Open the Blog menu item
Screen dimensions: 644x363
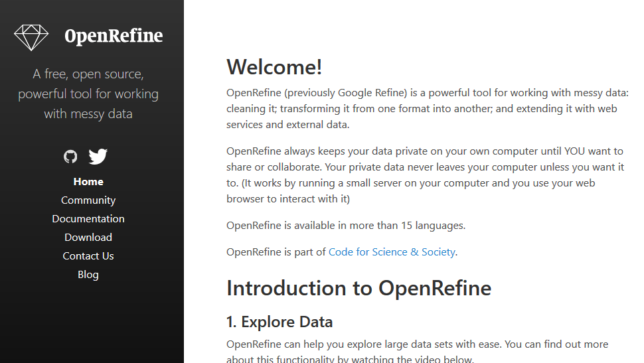pyautogui.click(x=88, y=275)
